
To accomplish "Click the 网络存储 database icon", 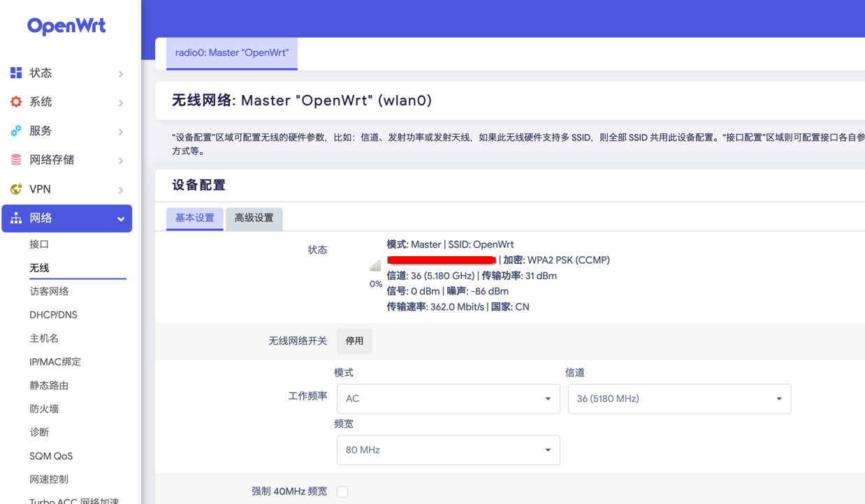I will click(x=16, y=160).
